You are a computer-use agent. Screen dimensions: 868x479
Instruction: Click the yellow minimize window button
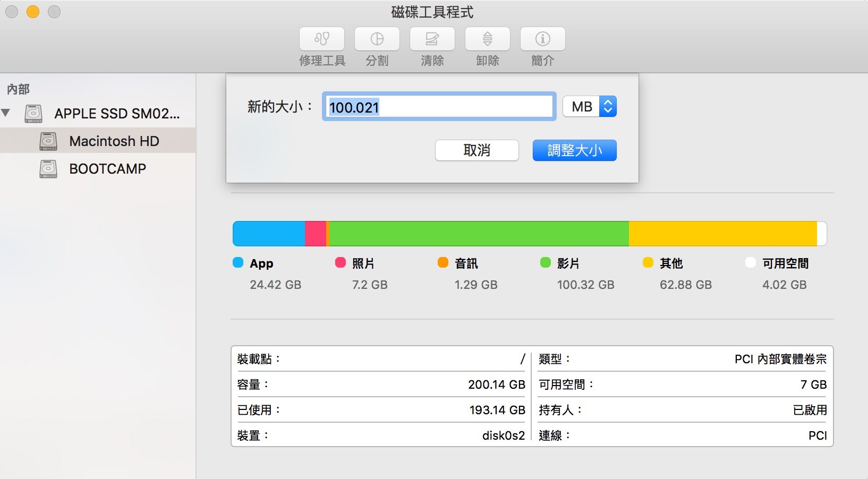pos(32,11)
